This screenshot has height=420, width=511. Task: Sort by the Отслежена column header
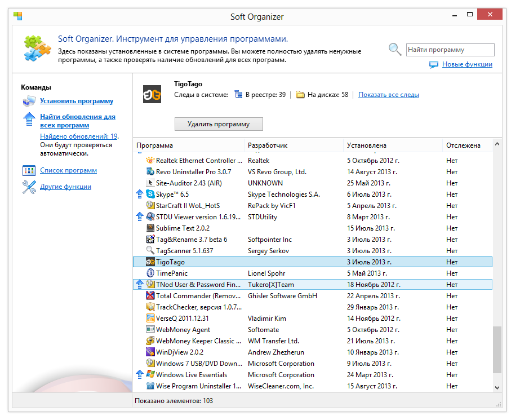467,145
